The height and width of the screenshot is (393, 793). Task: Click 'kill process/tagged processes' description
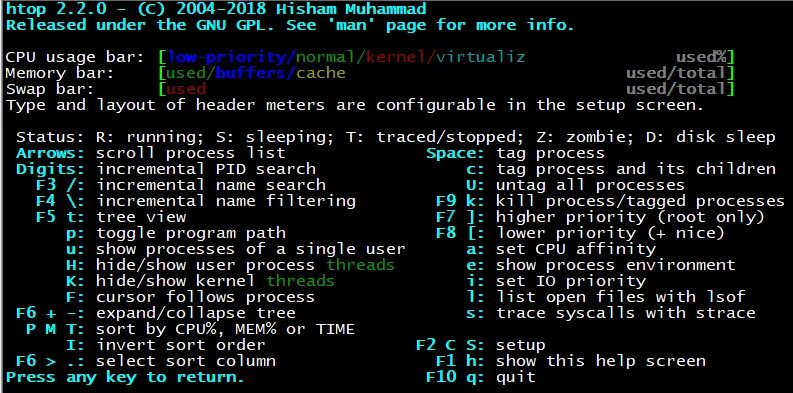click(x=640, y=201)
